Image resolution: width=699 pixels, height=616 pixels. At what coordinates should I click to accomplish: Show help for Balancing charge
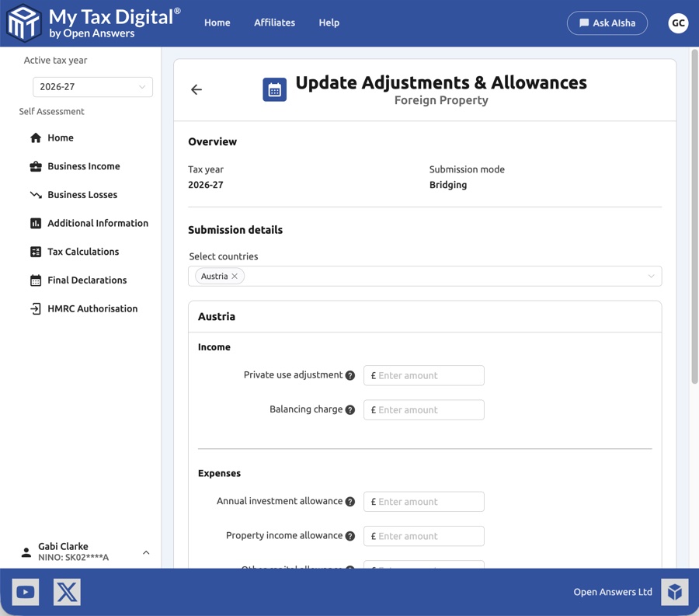coord(349,409)
